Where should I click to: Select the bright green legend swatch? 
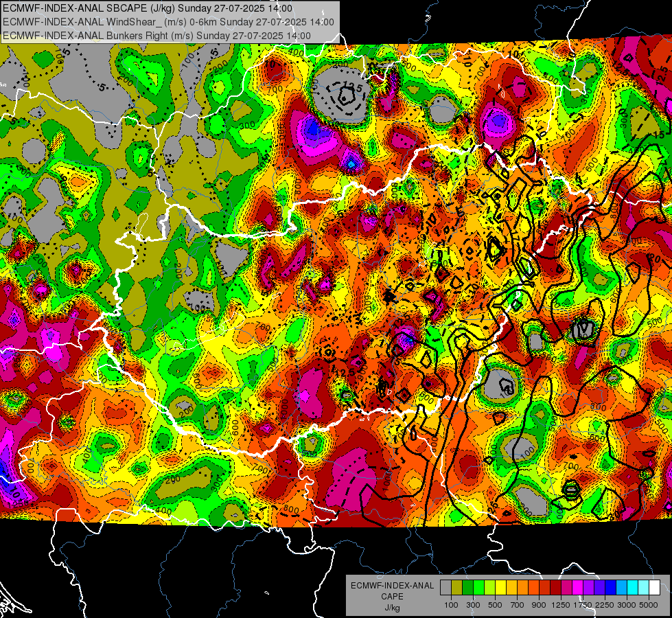click(478, 587)
